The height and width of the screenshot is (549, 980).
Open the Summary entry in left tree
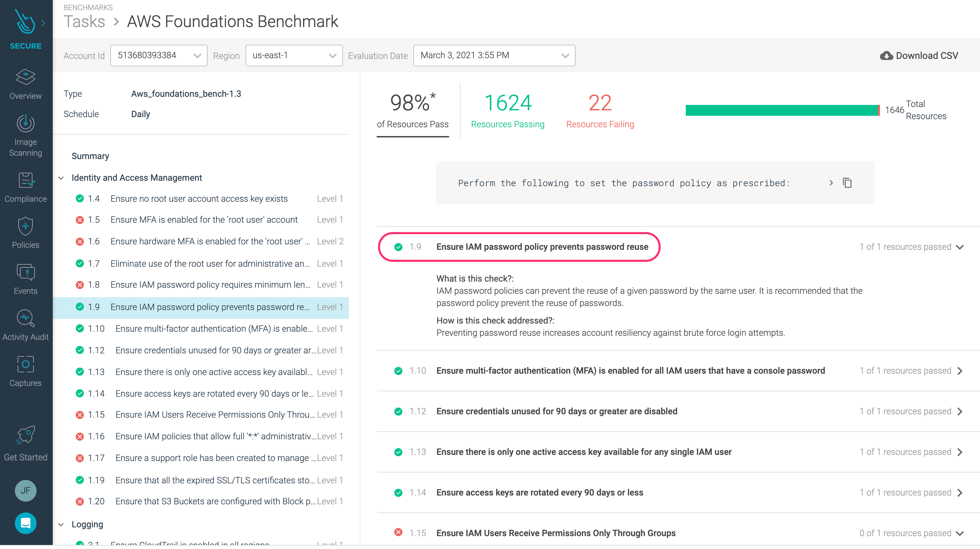(x=90, y=156)
